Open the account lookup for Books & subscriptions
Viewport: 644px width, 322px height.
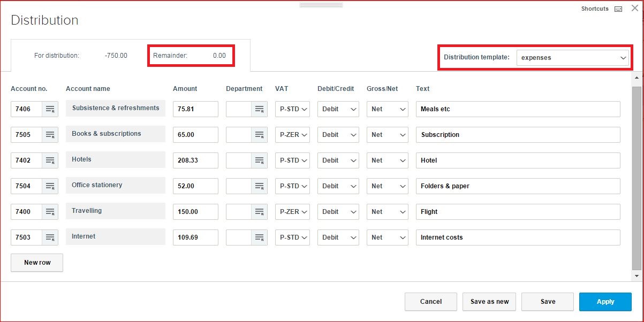pos(50,135)
